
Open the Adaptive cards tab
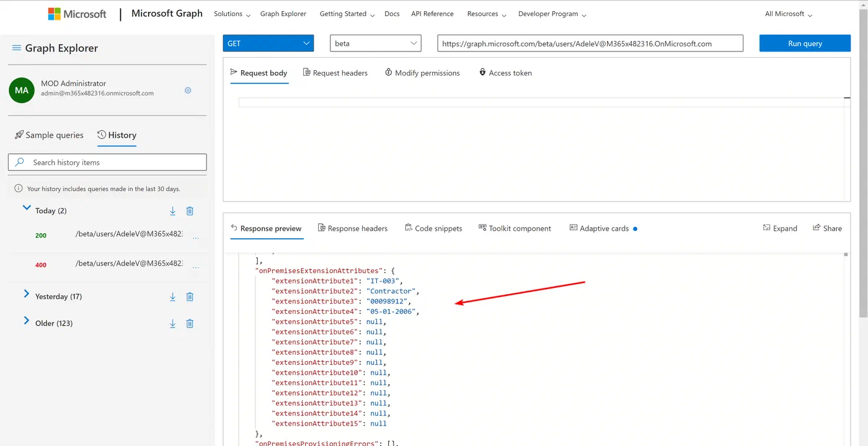603,228
